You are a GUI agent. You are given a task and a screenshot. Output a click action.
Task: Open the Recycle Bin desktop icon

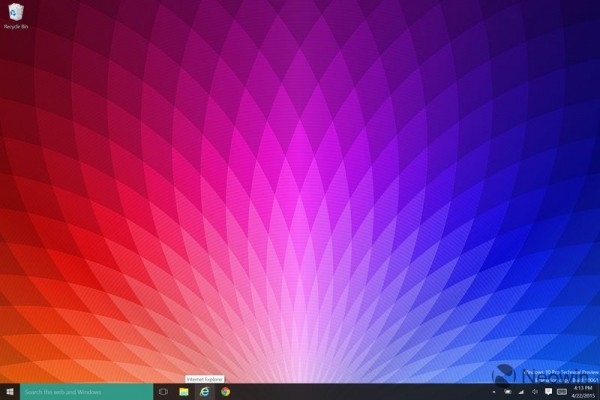point(16,16)
